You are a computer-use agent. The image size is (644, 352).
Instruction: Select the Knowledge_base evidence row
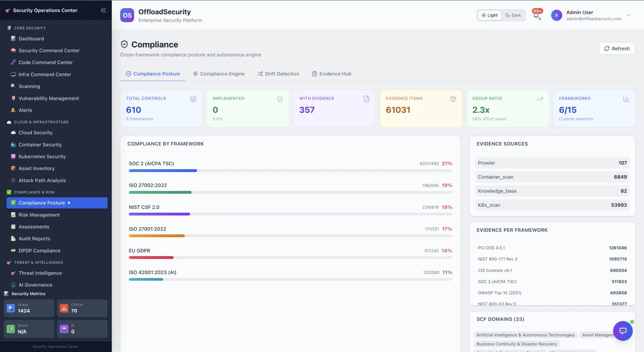(x=552, y=191)
